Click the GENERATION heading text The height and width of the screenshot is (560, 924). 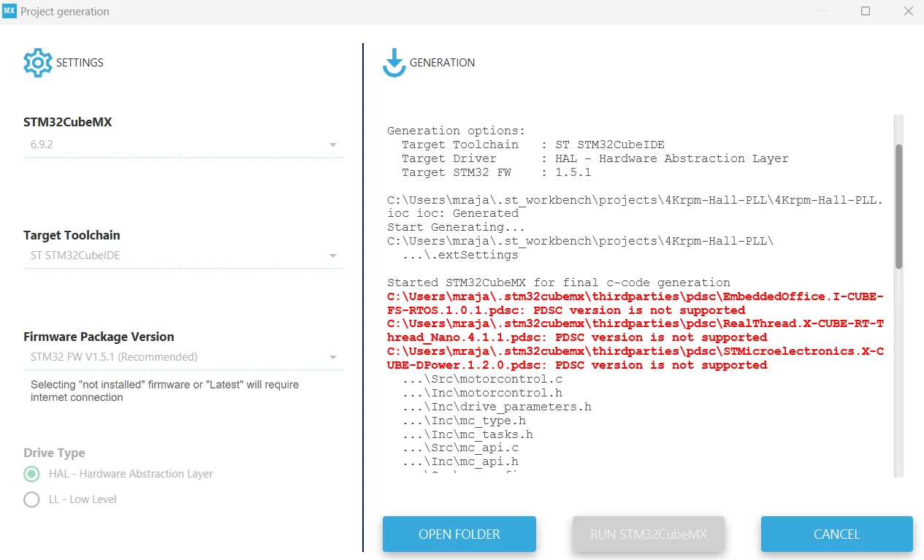click(443, 63)
